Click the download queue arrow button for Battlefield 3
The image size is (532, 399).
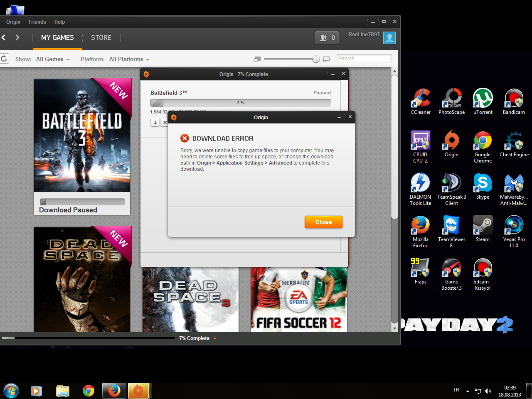coord(155,123)
